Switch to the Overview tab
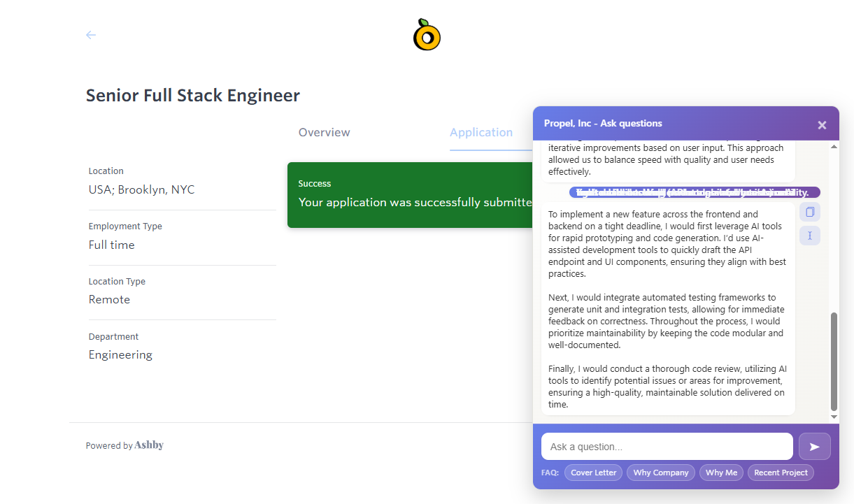The width and height of the screenshot is (854, 504). tap(324, 133)
